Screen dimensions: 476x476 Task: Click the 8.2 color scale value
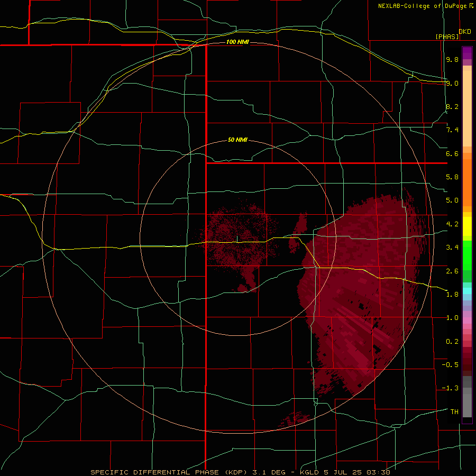tap(452, 106)
